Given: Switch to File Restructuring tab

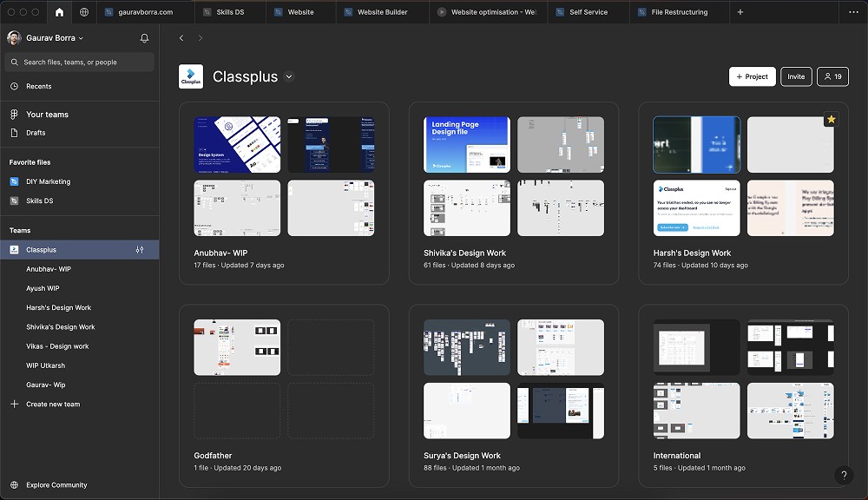Looking at the screenshot, I should tap(680, 11).
